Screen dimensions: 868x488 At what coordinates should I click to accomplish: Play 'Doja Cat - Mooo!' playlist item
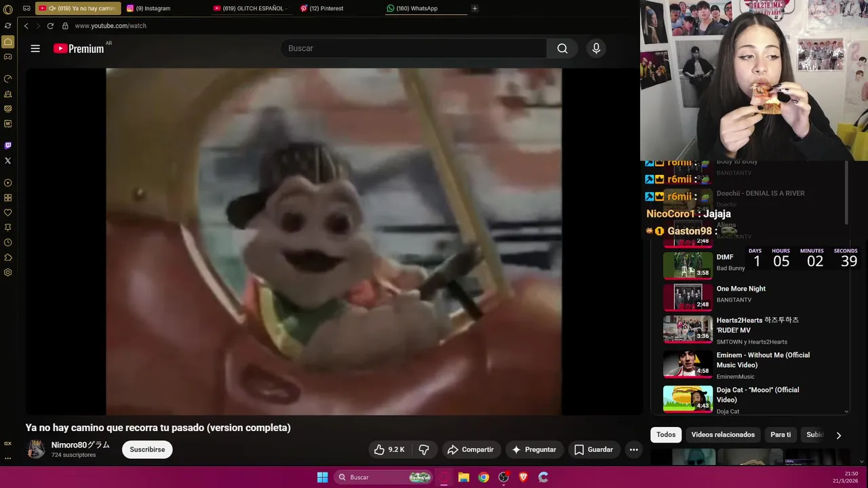click(749, 399)
